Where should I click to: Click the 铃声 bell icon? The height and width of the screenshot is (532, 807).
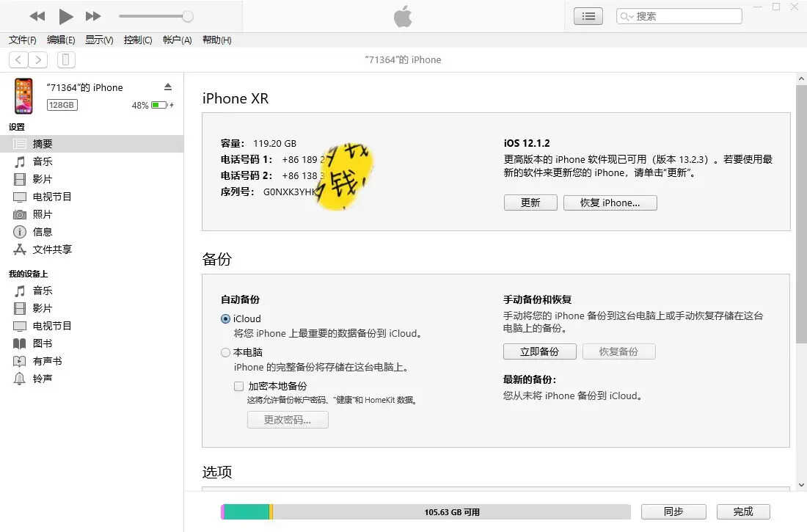coord(20,379)
